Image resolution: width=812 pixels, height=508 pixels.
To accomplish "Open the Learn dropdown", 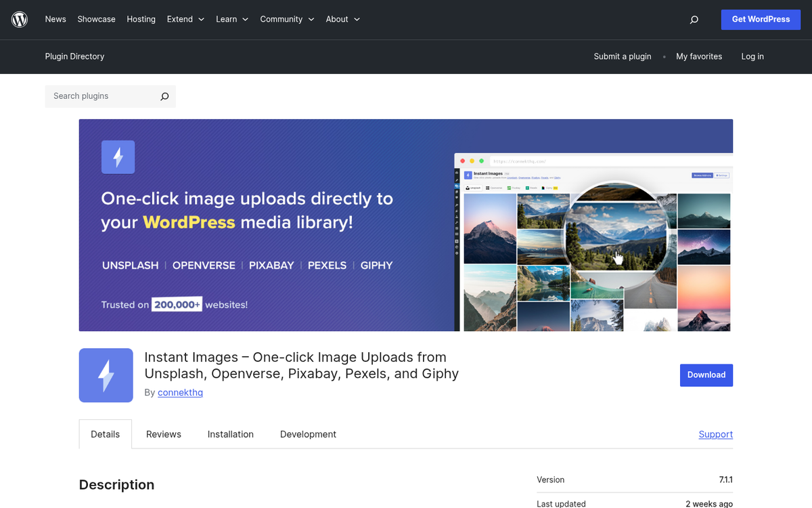I will coord(231,19).
